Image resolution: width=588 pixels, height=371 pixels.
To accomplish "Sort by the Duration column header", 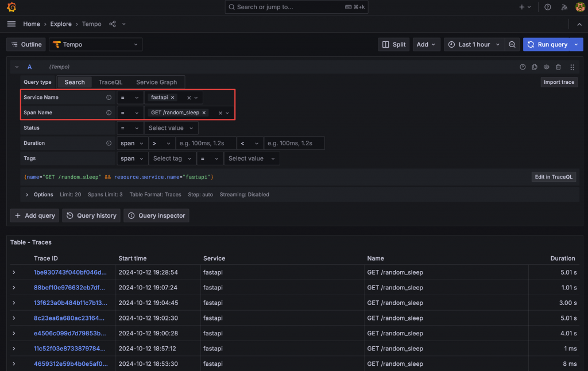I will (x=563, y=258).
